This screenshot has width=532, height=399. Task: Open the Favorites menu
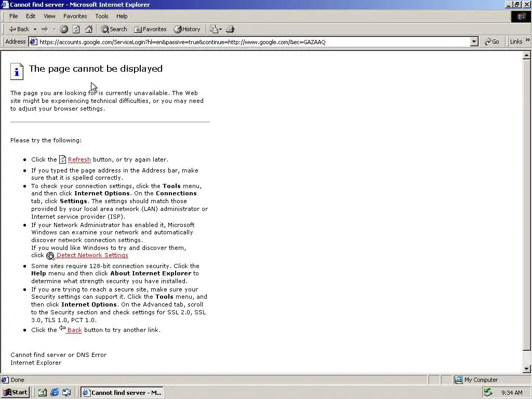(75, 16)
